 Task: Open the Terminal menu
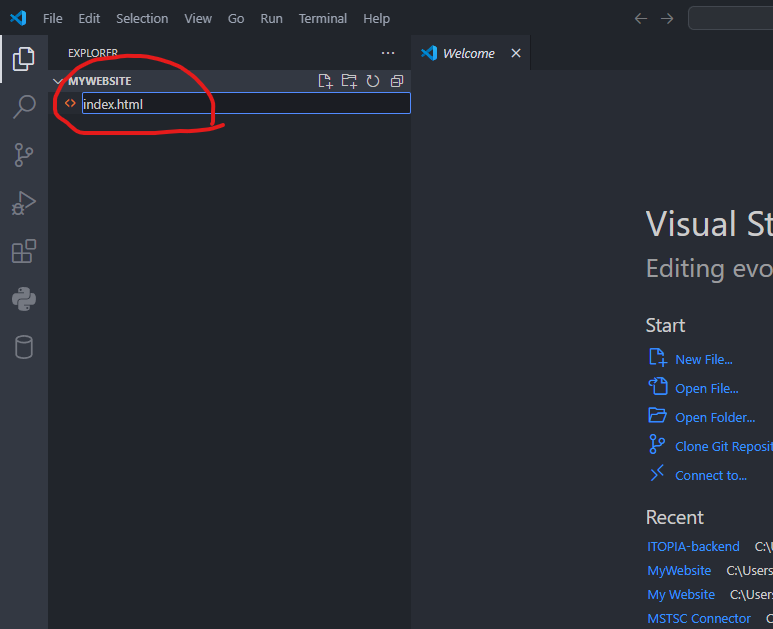(x=323, y=19)
